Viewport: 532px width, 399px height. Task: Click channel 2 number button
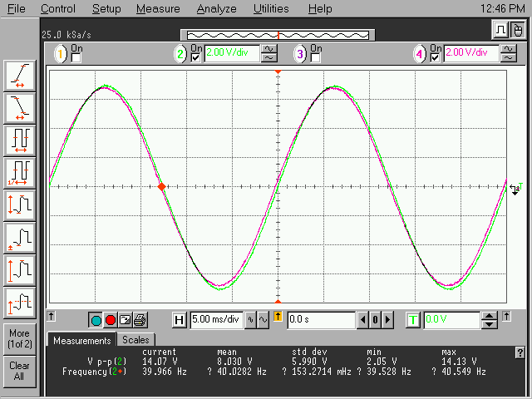point(180,54)
